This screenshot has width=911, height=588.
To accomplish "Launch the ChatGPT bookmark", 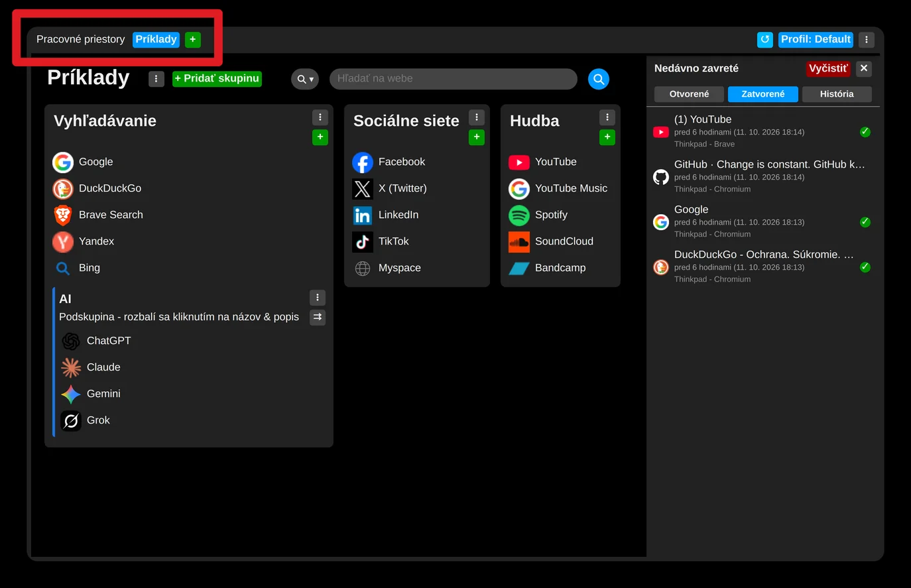I will 96,341.
